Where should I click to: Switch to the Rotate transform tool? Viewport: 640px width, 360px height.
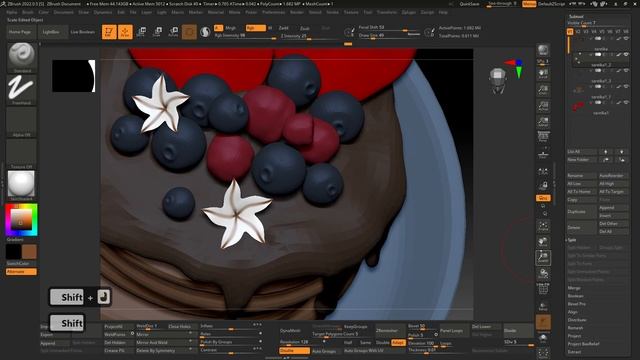(173, 32)
